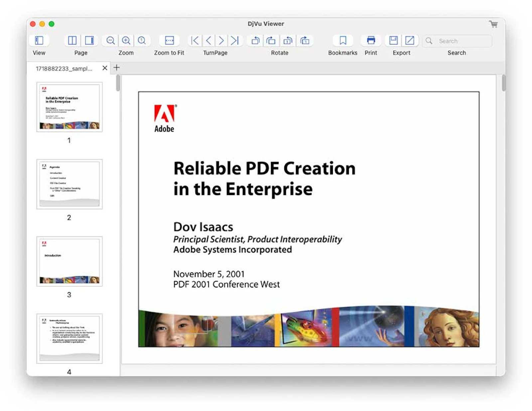Click the Export label
Viewport: 532px width, 411px height.
(401, 53)
